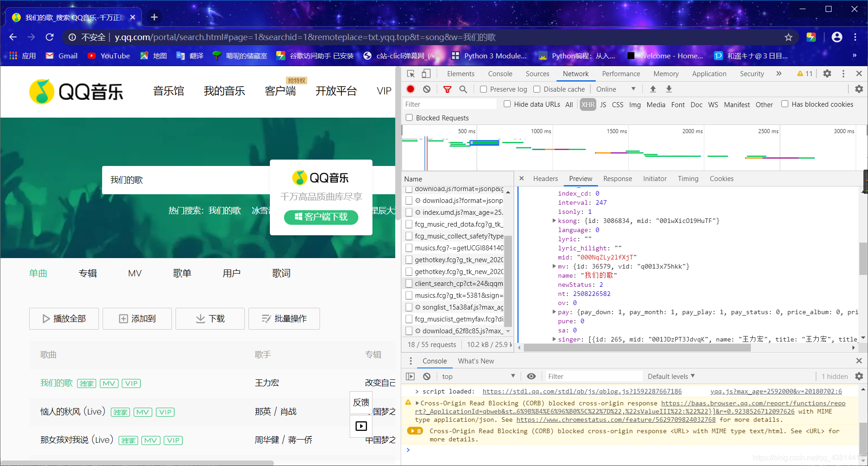Screen dimensions: 868x466
Task: Open Default levels dropdown
Action: tap(671, 377)
